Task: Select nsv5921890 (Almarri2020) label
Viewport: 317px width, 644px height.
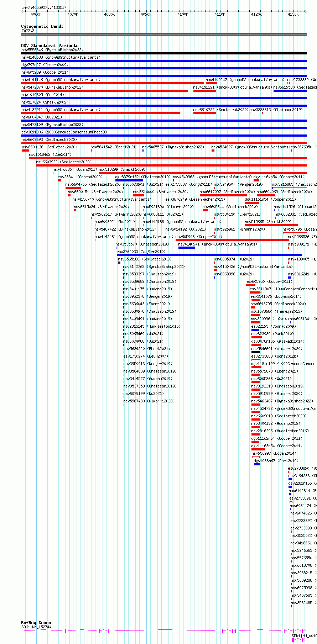Action: coord(168,207)
